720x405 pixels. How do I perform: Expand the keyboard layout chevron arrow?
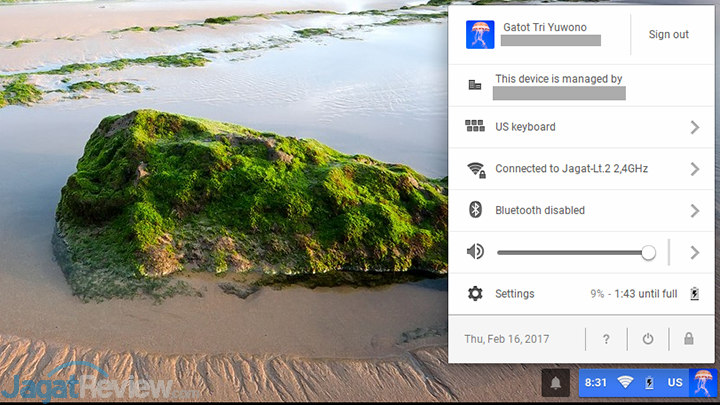694,127
